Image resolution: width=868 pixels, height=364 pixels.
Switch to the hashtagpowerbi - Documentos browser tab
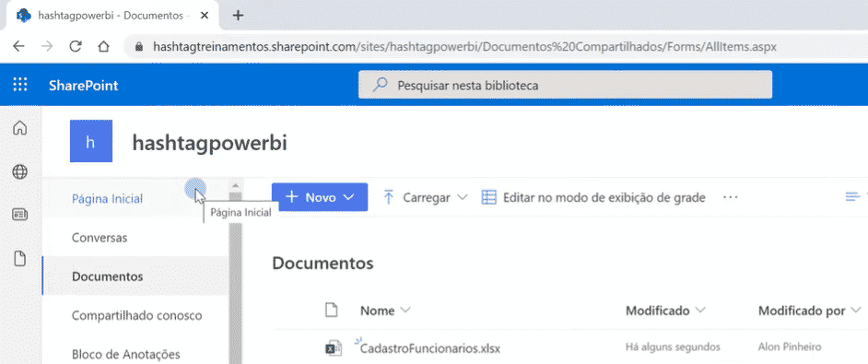pos(113,16)
